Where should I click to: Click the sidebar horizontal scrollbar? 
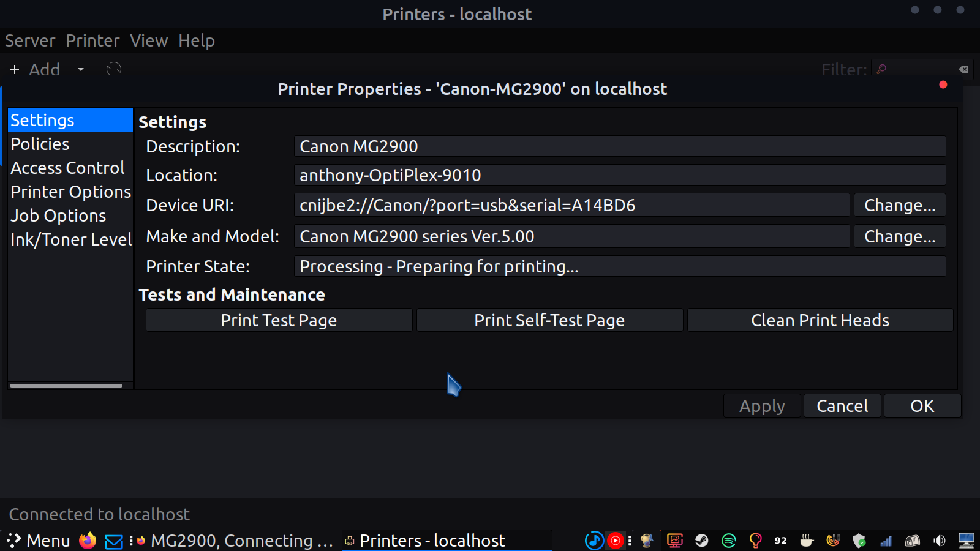click(66, 386)
